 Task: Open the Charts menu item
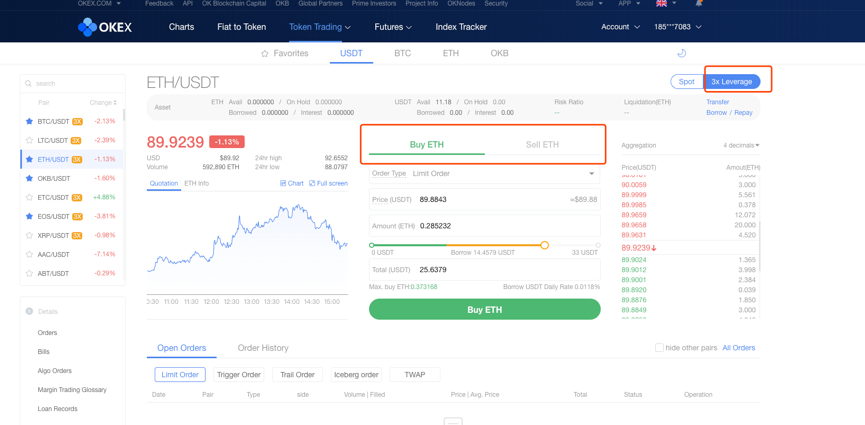point(181,26)
